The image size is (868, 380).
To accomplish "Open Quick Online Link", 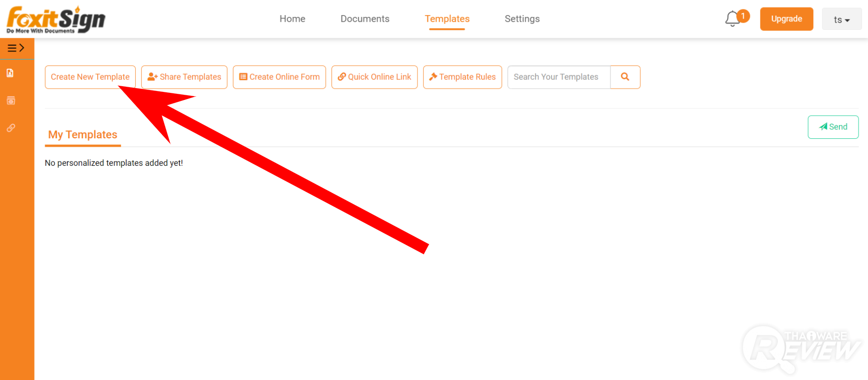I will point(374,77).
